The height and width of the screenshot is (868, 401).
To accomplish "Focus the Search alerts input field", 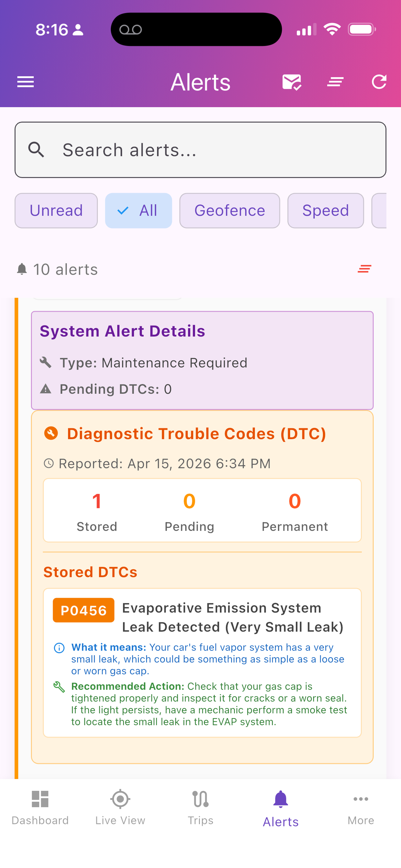I will [200, 150].
